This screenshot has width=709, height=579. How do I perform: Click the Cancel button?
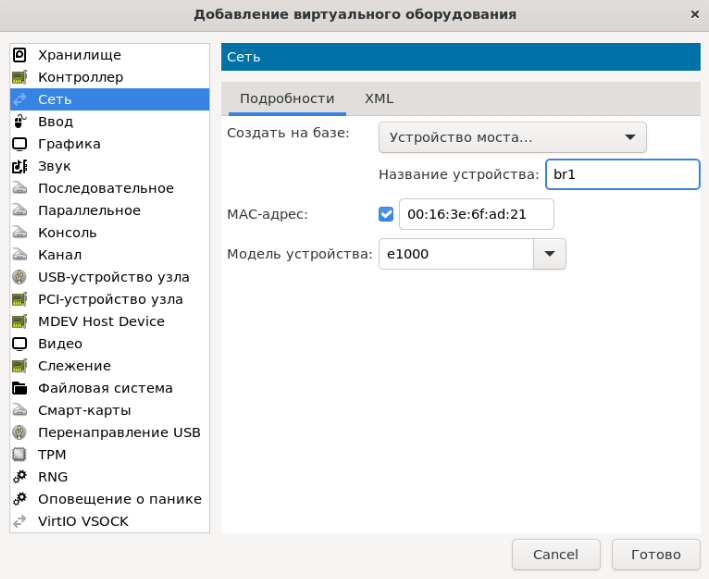click(x=556, y=554)
